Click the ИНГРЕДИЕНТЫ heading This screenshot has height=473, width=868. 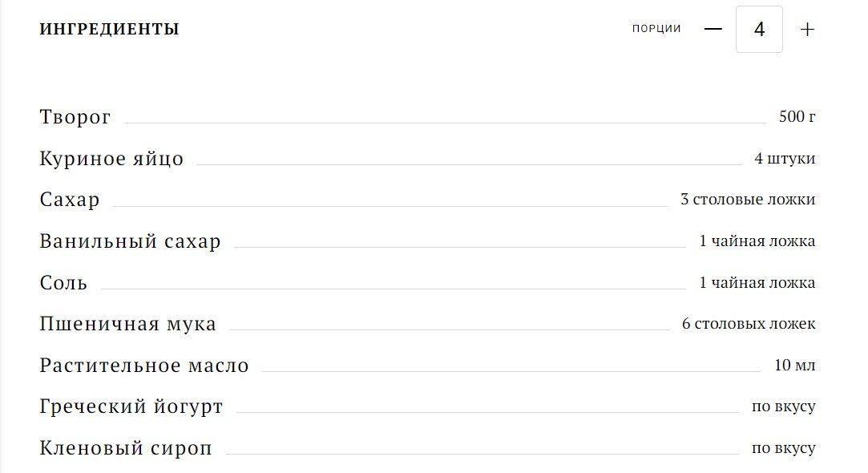[x=110, y=29]
